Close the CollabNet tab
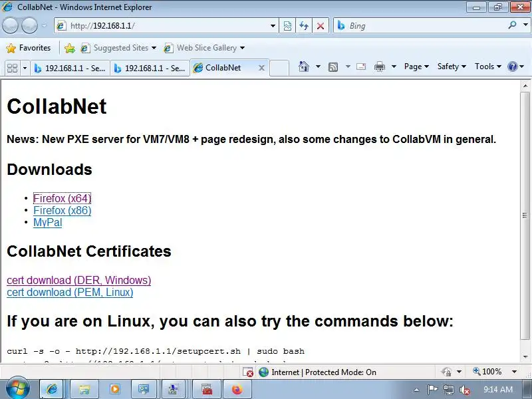Image resolution: width=532 pixels, height=399 pixels. coord(261,68)
